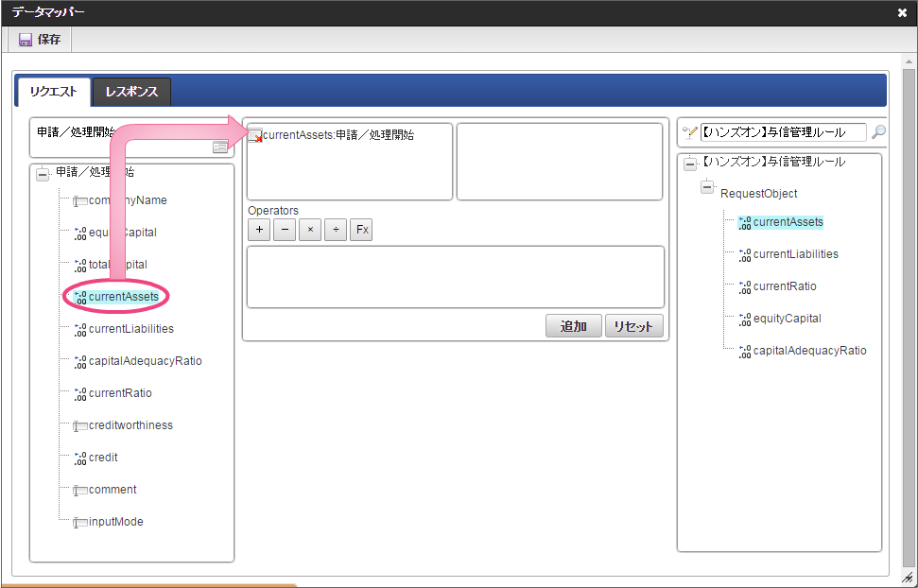The image size is (918, 588).
Task: Collapse the RequestObject node
Action: pyautogui.click(x=707, y=187)
